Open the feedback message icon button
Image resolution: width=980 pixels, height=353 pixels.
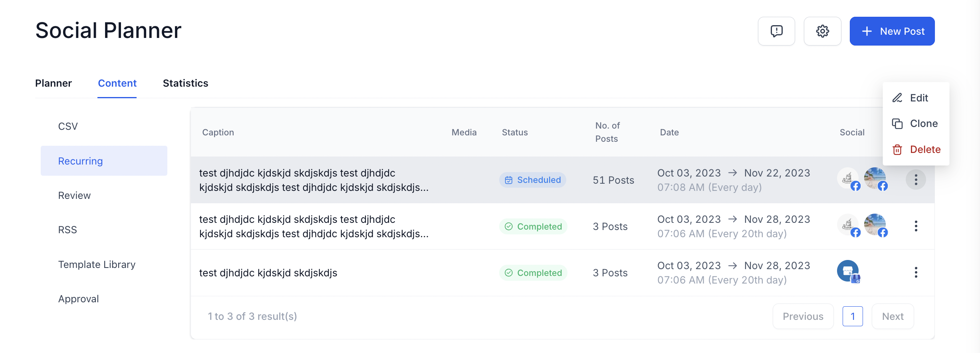pos(776,31)
